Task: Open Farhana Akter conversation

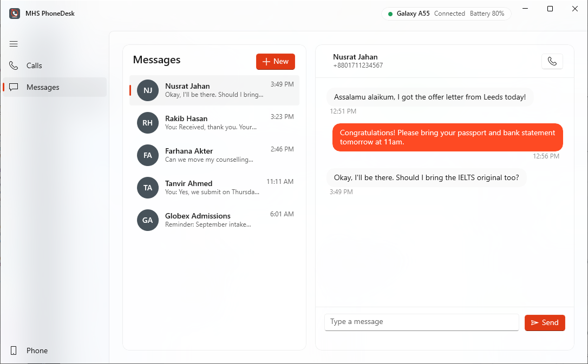Action: 214,155
